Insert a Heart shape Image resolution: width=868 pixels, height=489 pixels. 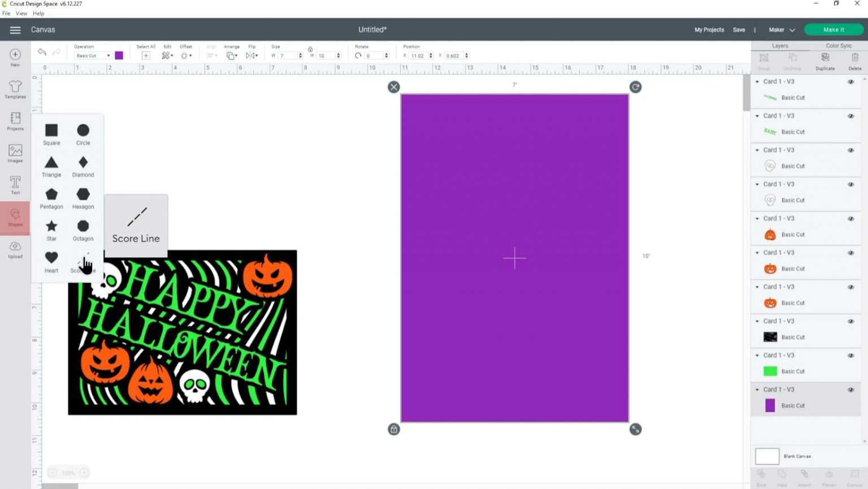coord(51,262)
